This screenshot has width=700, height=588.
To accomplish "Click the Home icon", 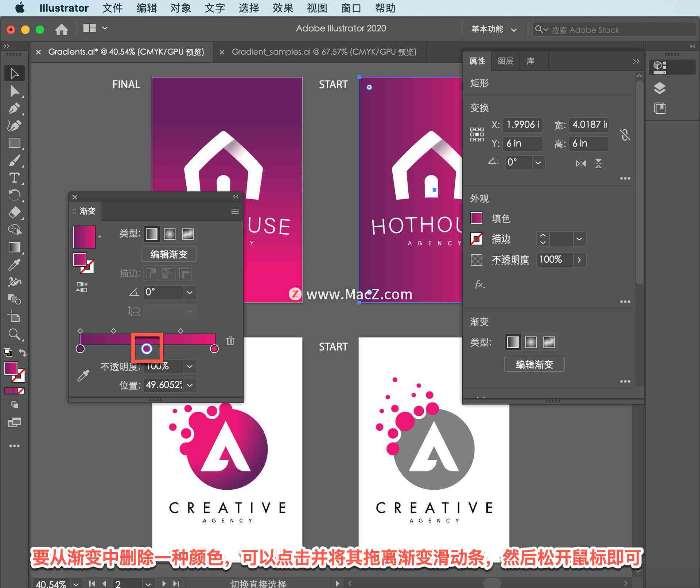I will pyautogui.click(x=61, y=29).
